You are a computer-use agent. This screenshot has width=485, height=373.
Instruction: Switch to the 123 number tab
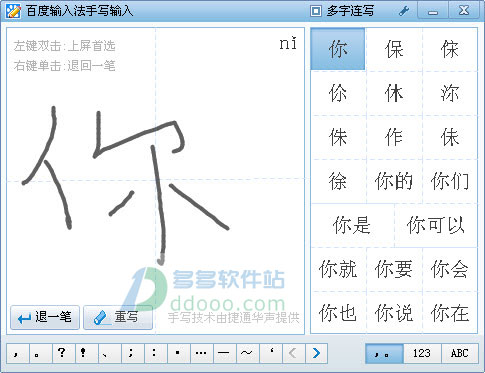click(x=422, y=353)
